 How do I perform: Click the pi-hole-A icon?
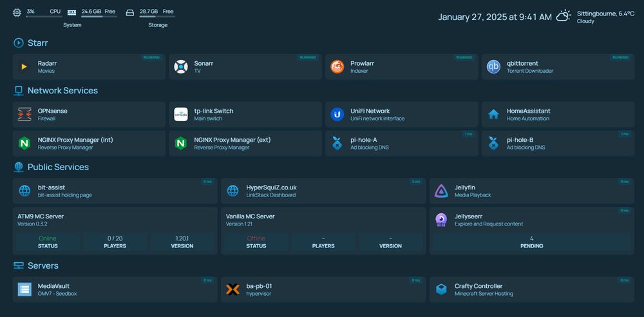[x=337, y=143]
